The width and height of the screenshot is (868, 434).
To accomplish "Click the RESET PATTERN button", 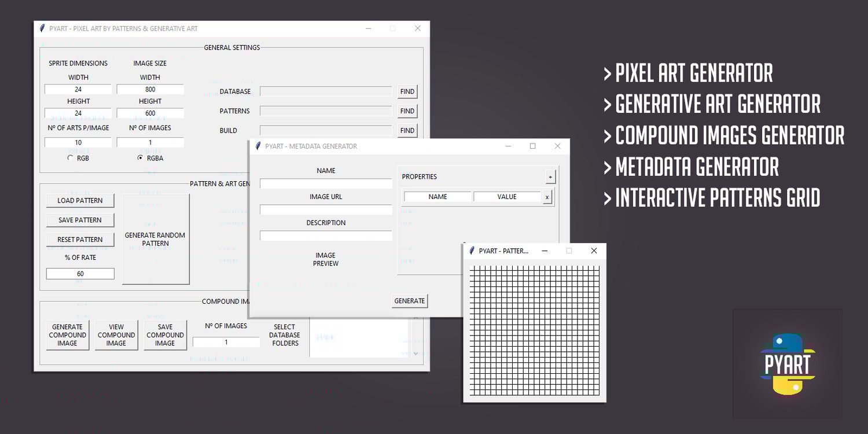I will (80, 240).
